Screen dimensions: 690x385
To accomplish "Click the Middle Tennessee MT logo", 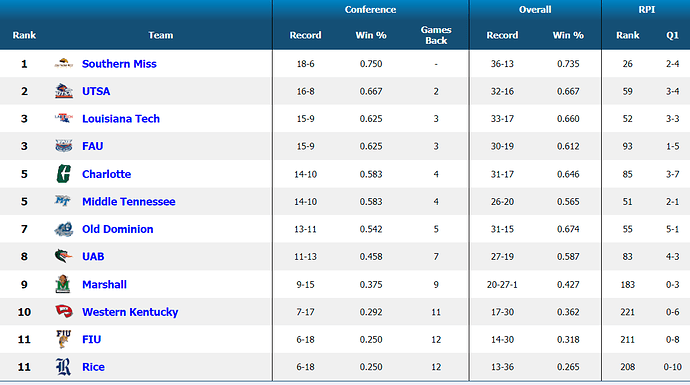I will [63, 201].
